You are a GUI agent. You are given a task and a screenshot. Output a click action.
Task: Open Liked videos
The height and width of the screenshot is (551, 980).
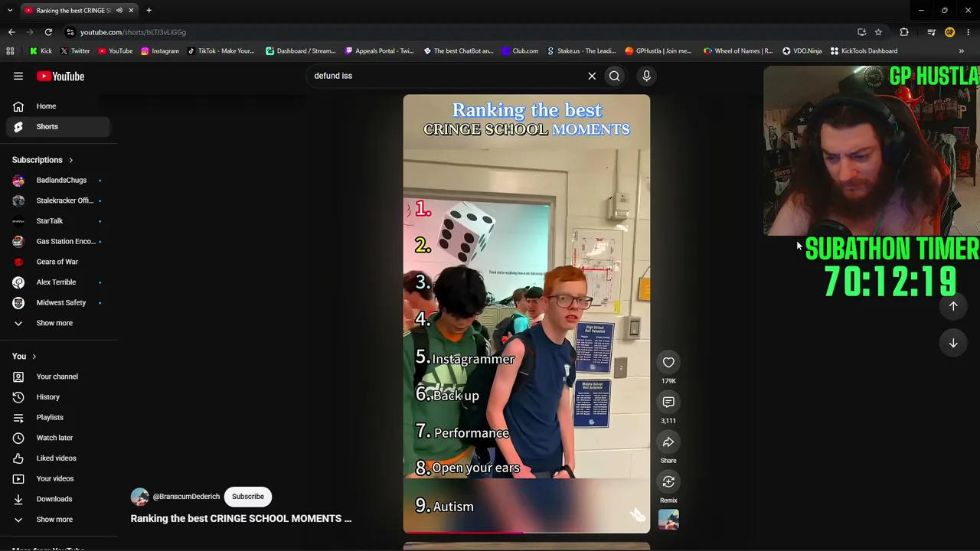[58, 458]
